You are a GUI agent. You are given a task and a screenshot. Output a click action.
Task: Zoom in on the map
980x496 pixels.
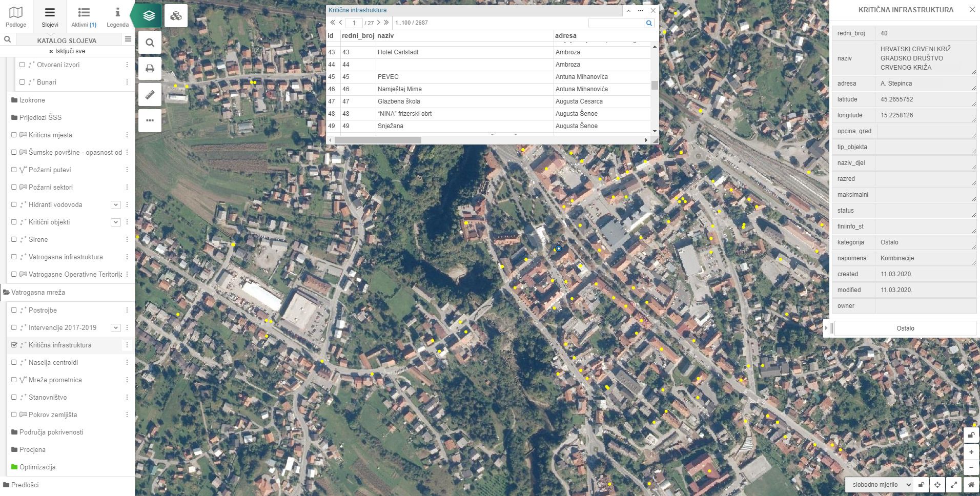[x=971, y=452]
